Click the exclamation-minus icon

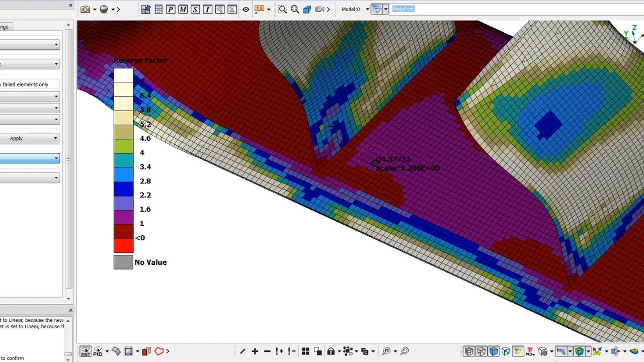click(291, 351)
